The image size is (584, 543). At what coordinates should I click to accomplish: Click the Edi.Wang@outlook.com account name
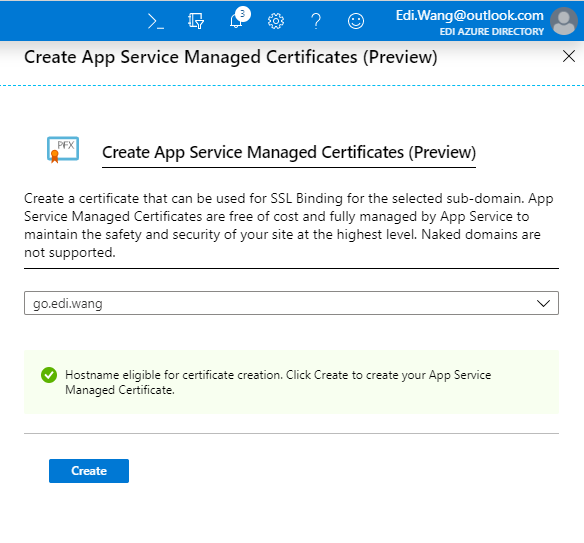tap(470, 16)
